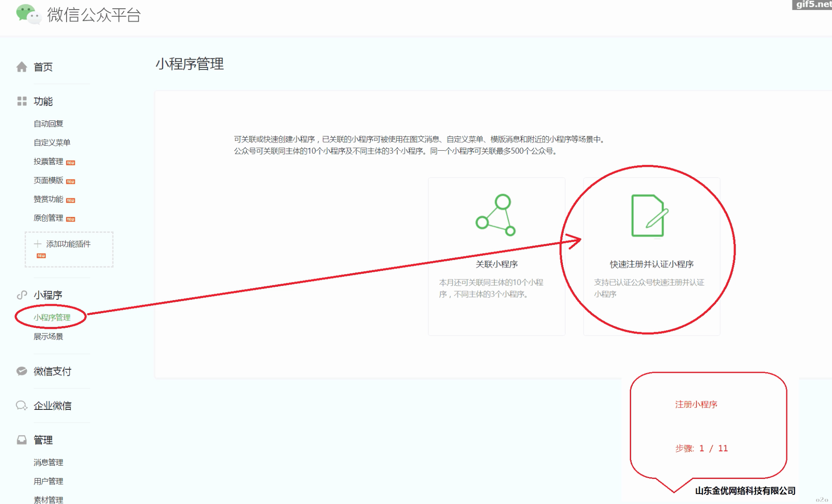Click the home icon beside 首页
Image resolution: width=832 pixels, height=504 pixels.
click(22, 67)
